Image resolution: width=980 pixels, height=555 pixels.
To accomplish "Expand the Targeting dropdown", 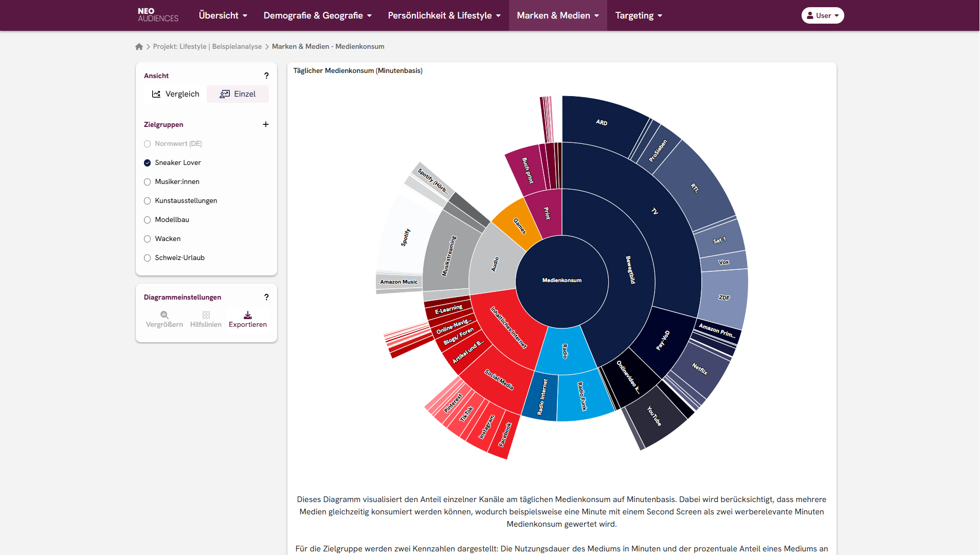I will pyautogui.click(x=639, y=15).
